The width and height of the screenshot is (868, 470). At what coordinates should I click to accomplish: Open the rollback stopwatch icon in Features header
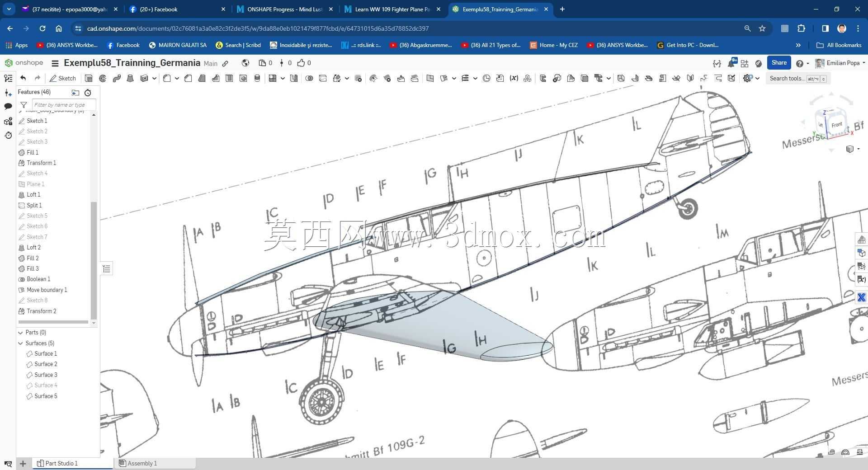pos(88,92)
